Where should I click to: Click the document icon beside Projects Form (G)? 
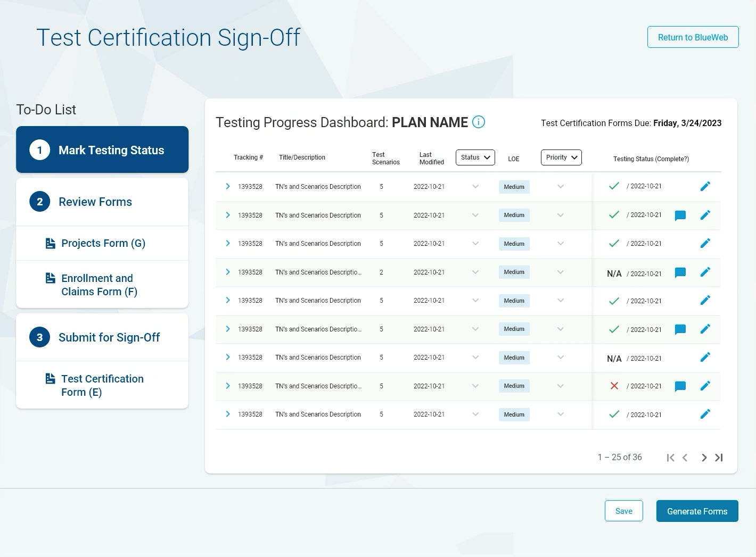click(x=51, y=243)
